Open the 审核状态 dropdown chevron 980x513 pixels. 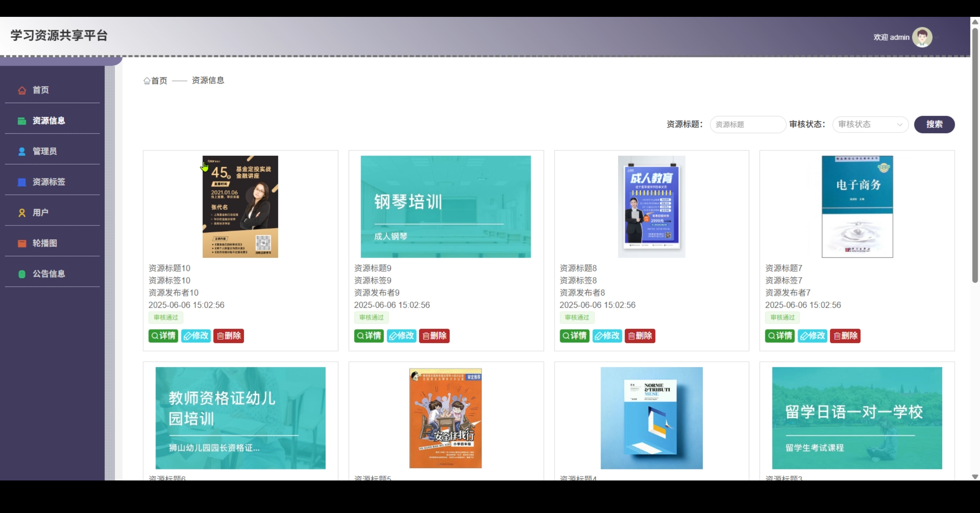(x=900, y=124)
